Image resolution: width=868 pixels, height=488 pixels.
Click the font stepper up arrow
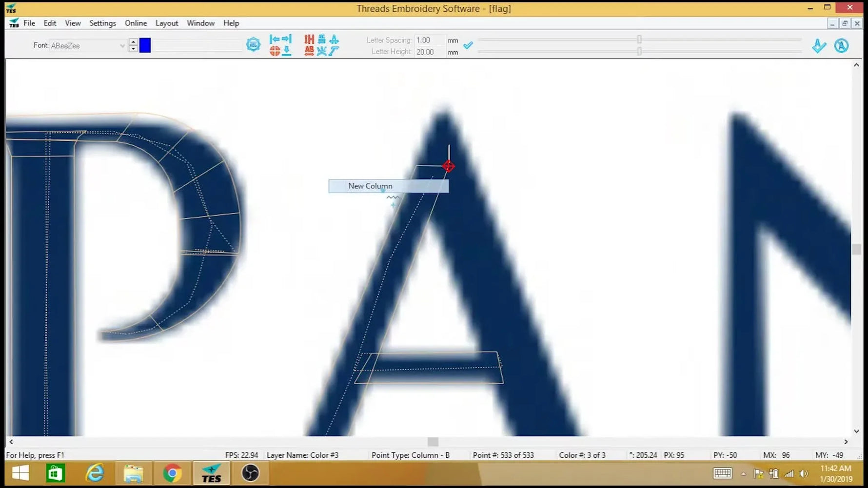tap(133, 42)
